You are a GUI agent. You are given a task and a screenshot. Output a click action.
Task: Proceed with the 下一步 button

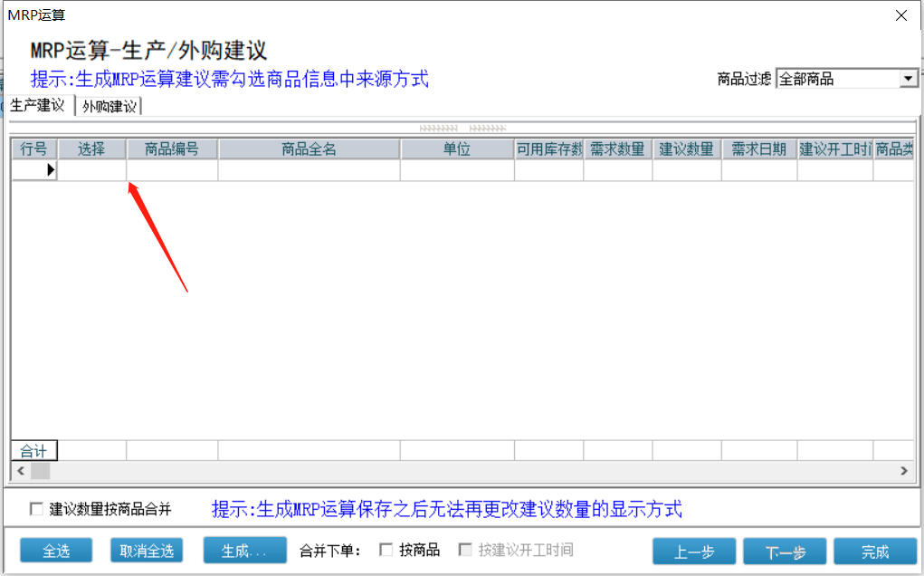[785, 552]
